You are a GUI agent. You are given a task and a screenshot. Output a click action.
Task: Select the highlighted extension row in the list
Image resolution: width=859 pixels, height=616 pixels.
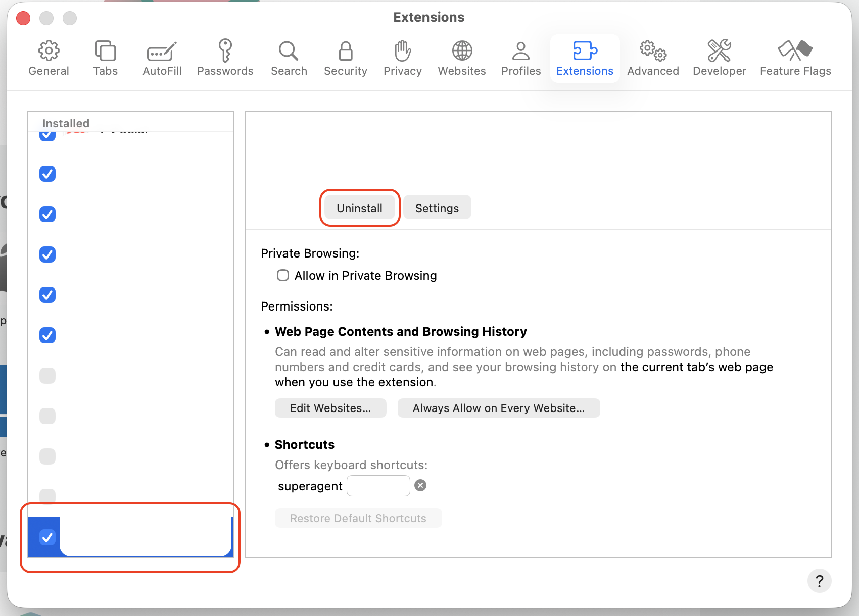(x=131, y=537)
